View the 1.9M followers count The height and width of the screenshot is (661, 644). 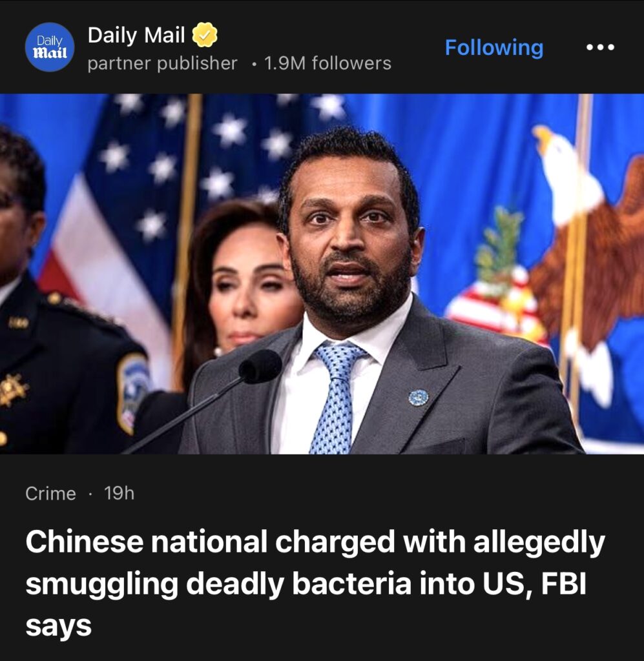coord(327,64)
